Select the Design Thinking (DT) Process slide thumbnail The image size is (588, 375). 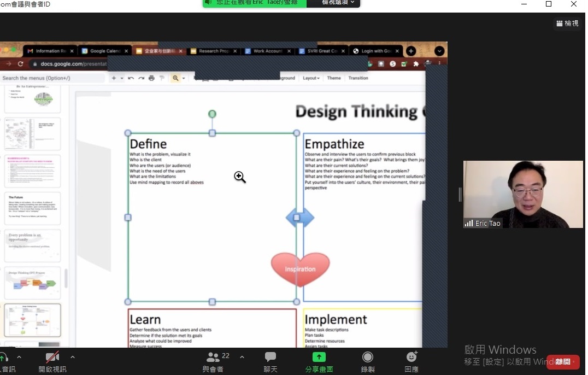pos(32,283)
